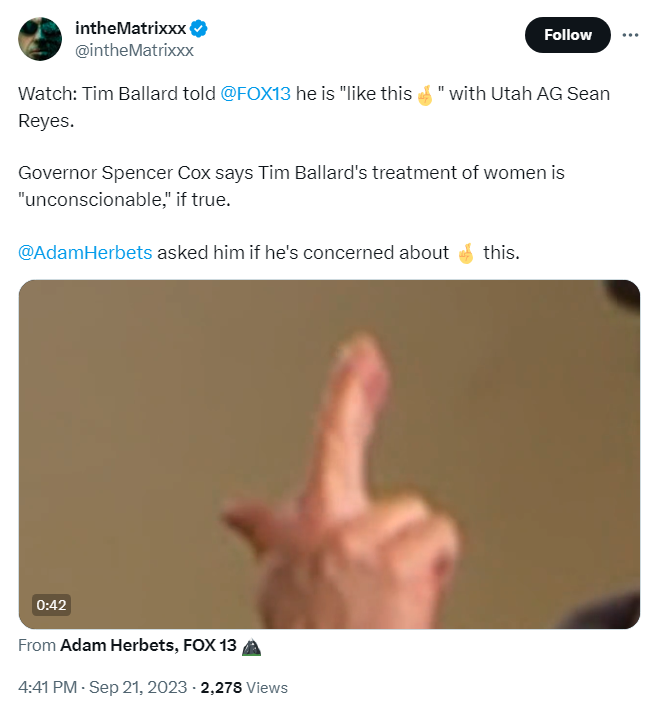This screenshot has height=707, width=658.
Task: Open the three-dot more options menu
Action: [630, 35]
